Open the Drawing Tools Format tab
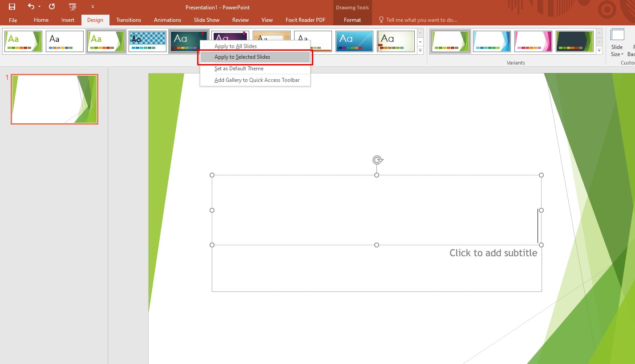This screenshot has height=364, width=635. pos(352,20)
